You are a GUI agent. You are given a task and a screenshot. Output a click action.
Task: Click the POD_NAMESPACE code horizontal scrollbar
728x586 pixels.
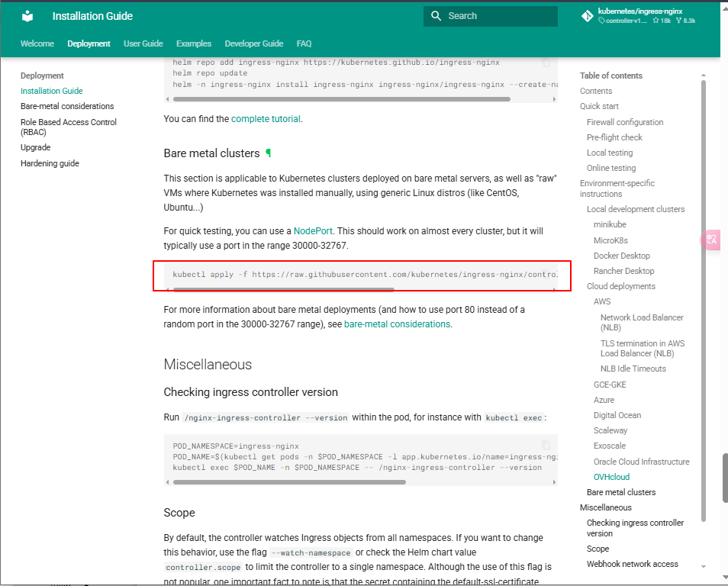289,482
